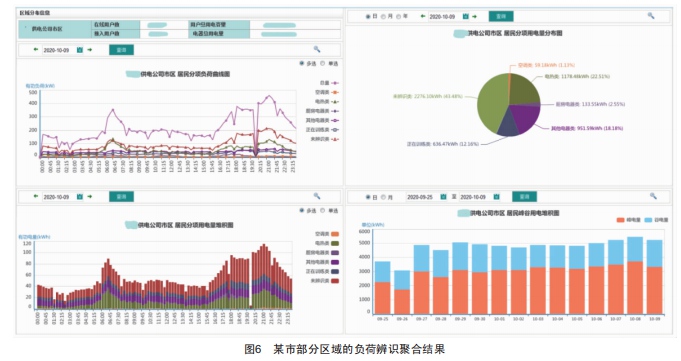This screenshot has height=361, width=681.
Task: Toggle 未辨识类 legend entry in load curve chart
Action: [324, 139]
